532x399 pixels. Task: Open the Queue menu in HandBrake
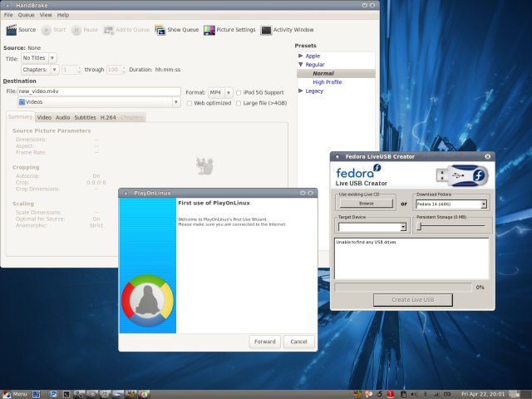click(26, 15)
